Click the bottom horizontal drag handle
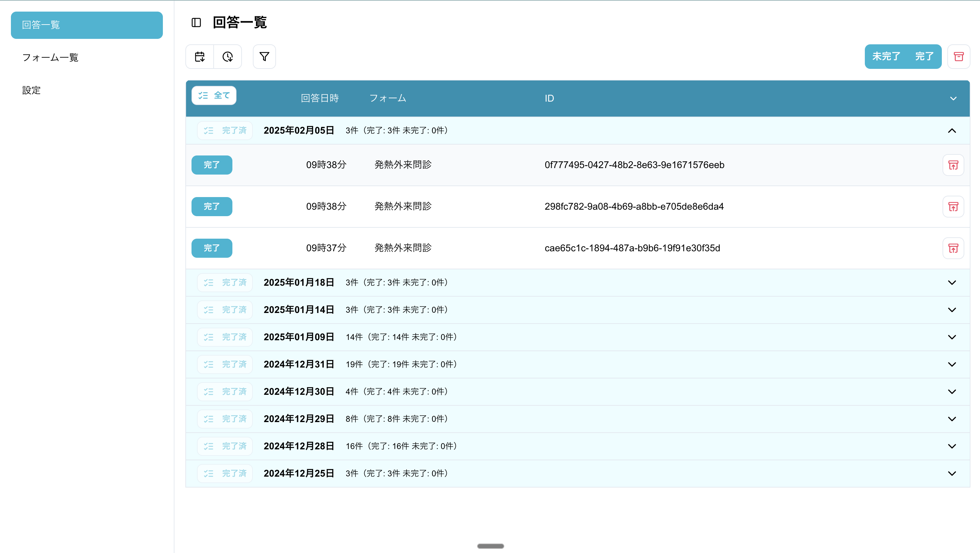This screenshot has width=980, height=553. [x=490, y=546]
